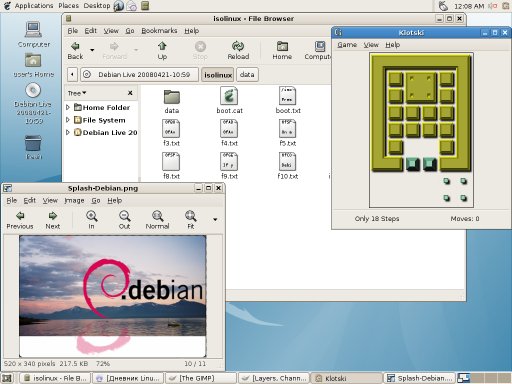
Task: Expand Home Folder tree node
Action: pos(68,107)
